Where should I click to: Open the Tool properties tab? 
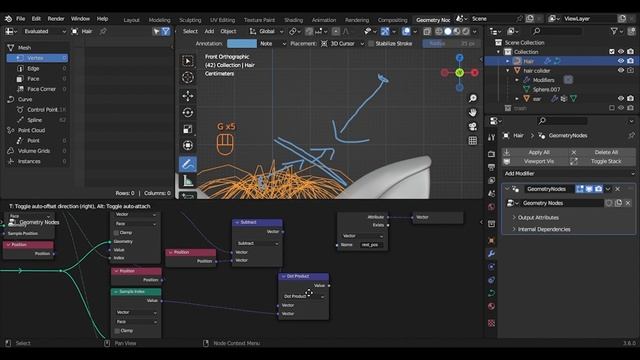(491, 138)
